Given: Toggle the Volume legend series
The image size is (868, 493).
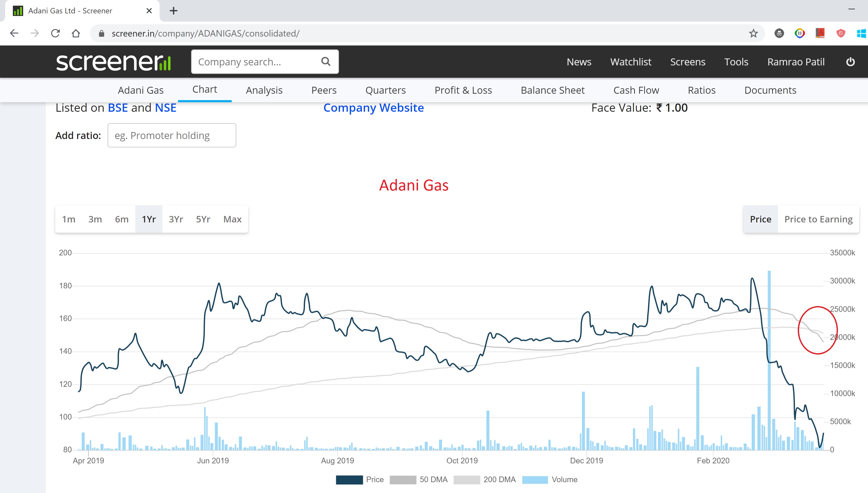Looking at the screenshot, I should click(x=550, y=479).
